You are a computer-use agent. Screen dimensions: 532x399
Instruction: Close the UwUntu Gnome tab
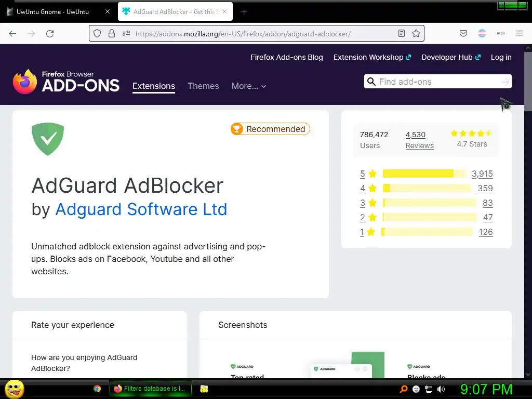pos(108,11)
